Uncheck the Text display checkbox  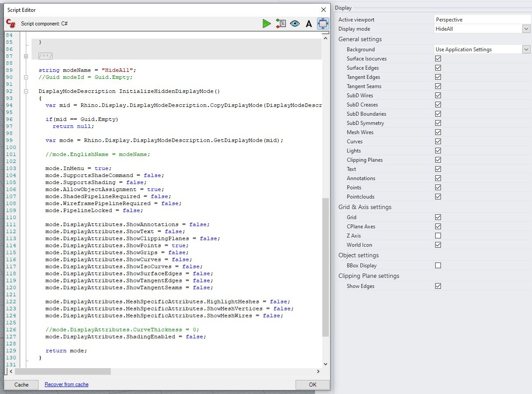(438, 169)
